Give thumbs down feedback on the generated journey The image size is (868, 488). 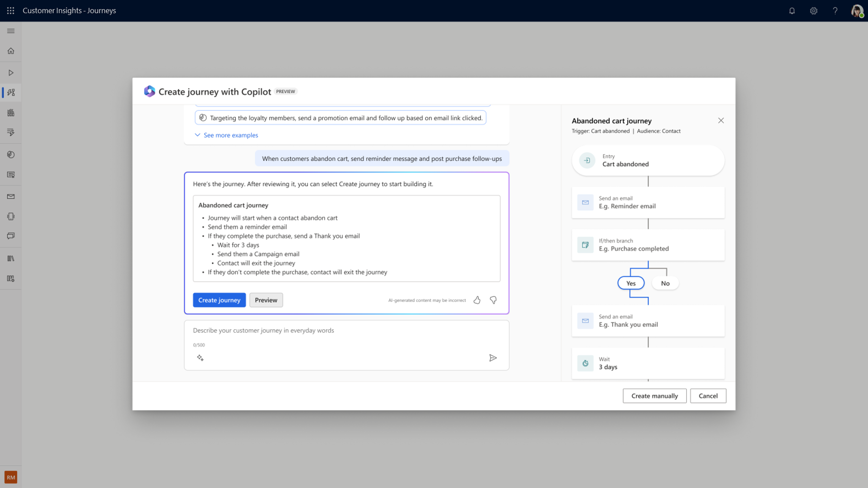tap(493, 300)
